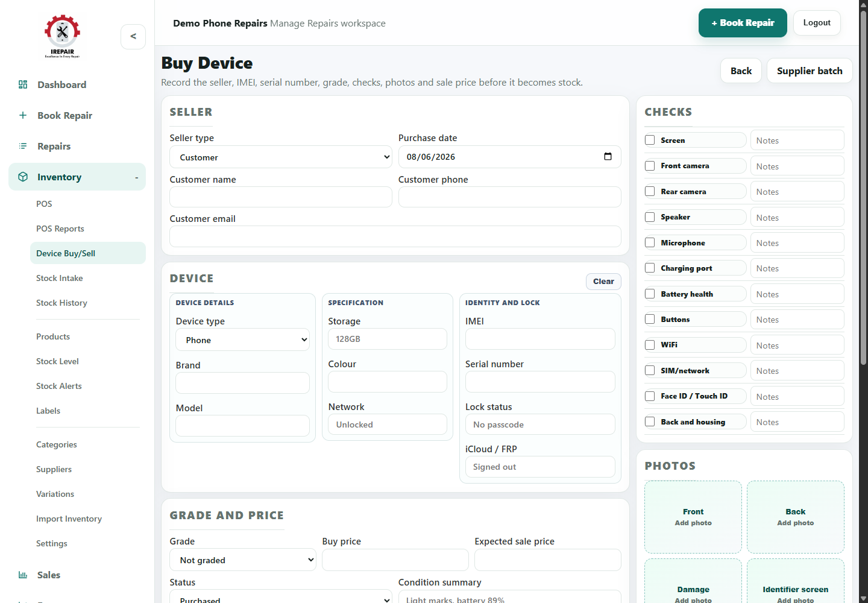Collapse the sidebar with the chevron button

tap(133, 37)
